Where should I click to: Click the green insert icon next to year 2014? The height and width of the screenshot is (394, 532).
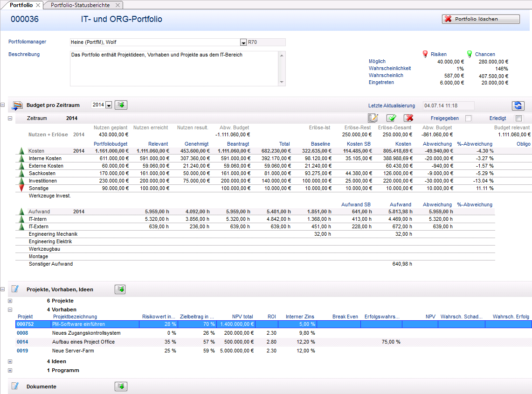point(121,105)
